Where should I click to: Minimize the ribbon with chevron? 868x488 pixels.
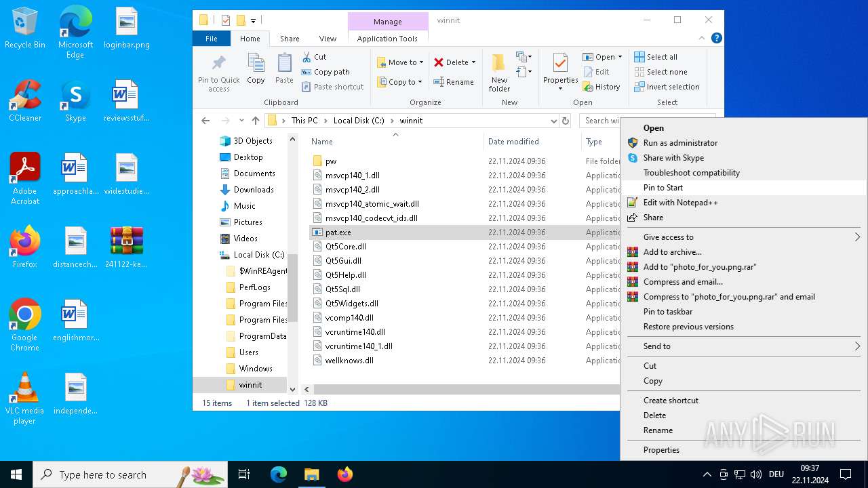703,39
